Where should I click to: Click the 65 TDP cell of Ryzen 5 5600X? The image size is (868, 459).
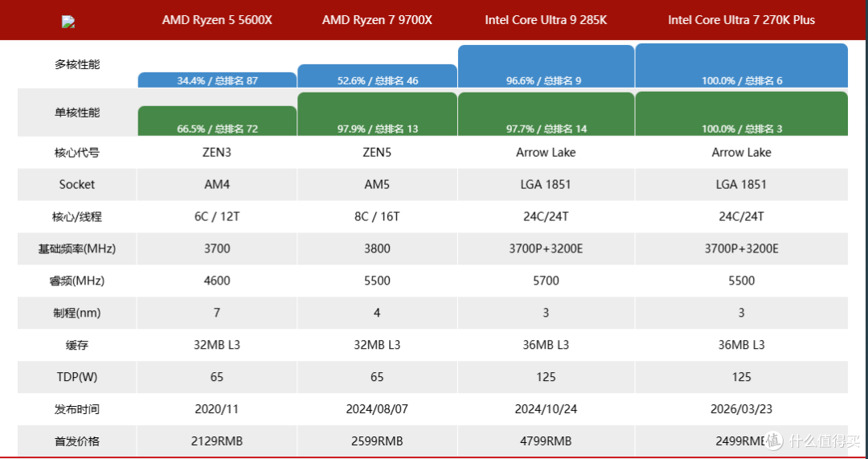click(217, 377)
